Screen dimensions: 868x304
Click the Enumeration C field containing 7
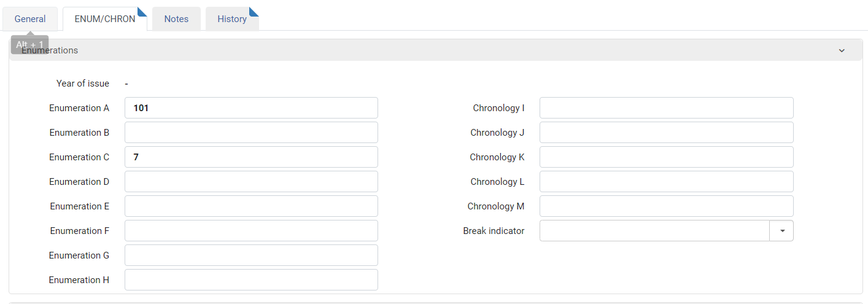point(251,157)
